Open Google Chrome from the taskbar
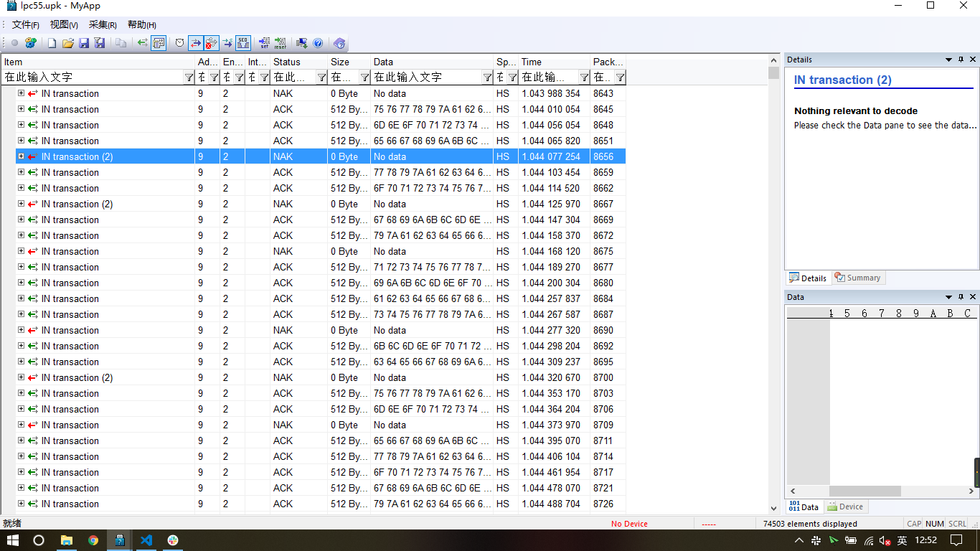Viewport: 980px width, 551px height. 93,540
